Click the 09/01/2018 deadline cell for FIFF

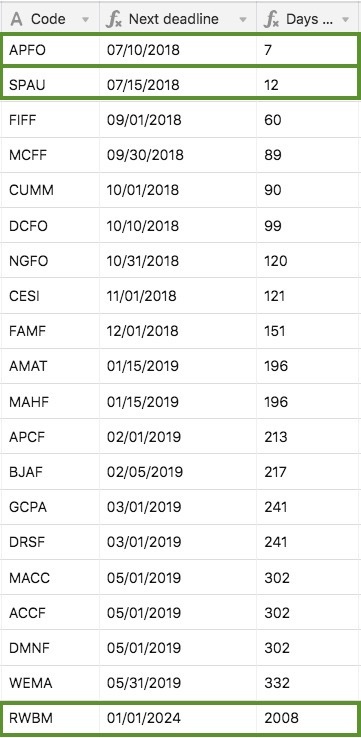178,120
